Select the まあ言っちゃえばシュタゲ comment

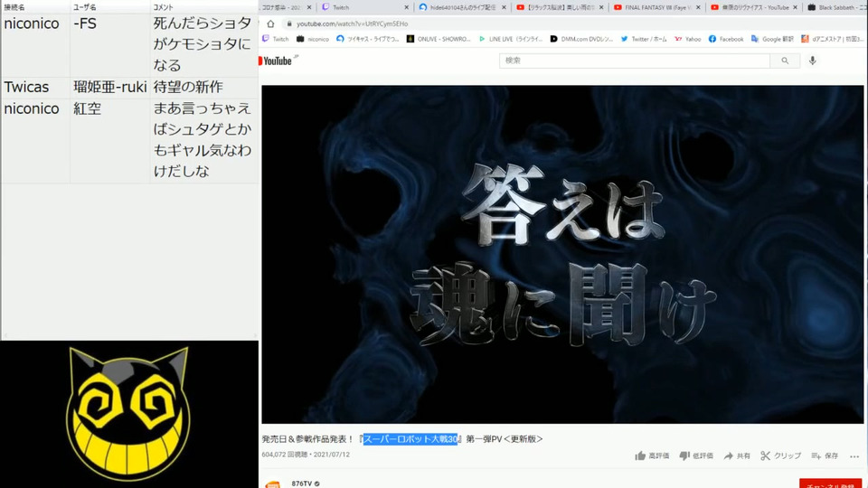[x=203, y=141]
